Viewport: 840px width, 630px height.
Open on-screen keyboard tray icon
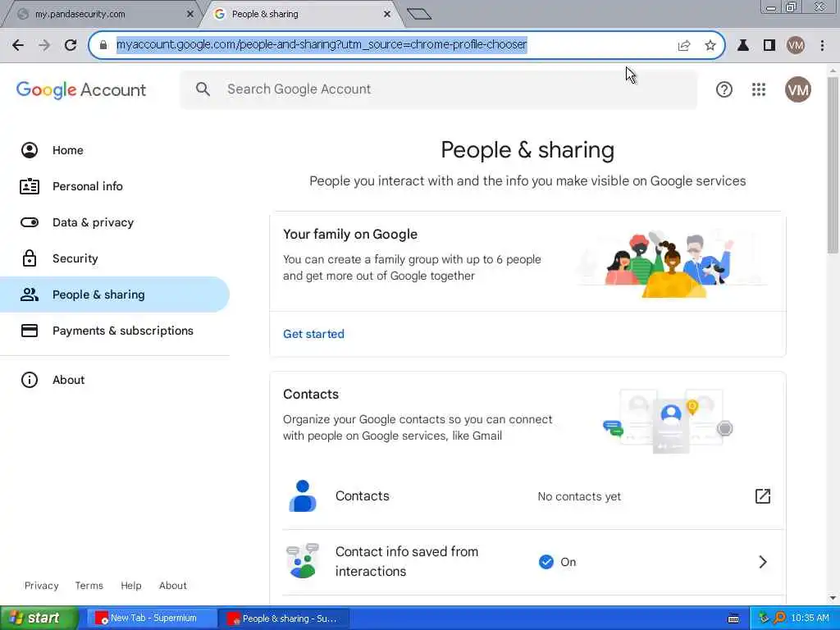point(733,619)
